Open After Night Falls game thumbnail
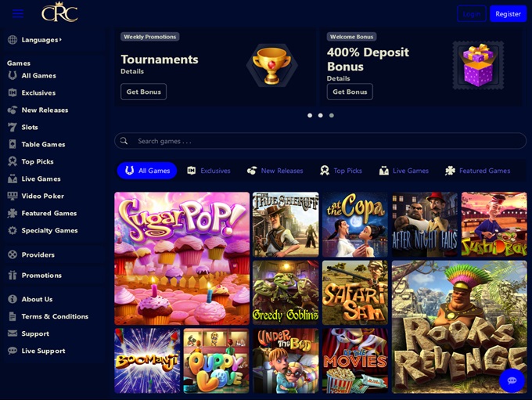Screen dimensions: 532x400 pyautogui.click(x=425, y=225)
